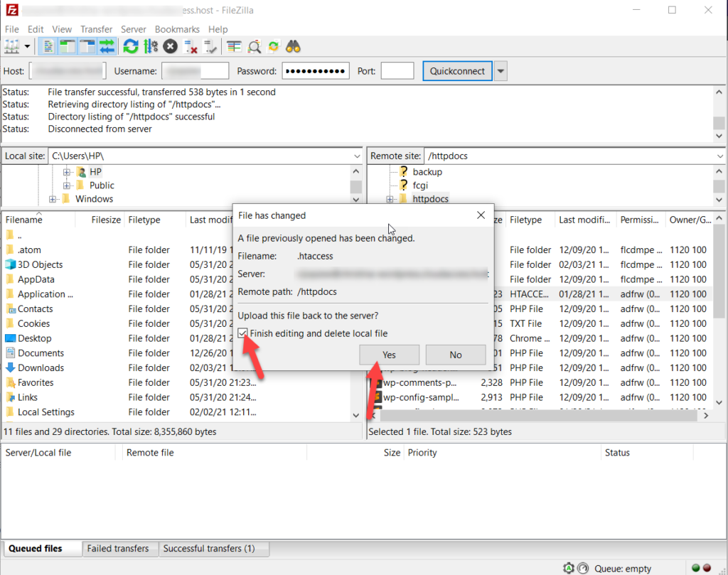Click the Links folder icon
The image size is (728, 575).
coord(10,397)
